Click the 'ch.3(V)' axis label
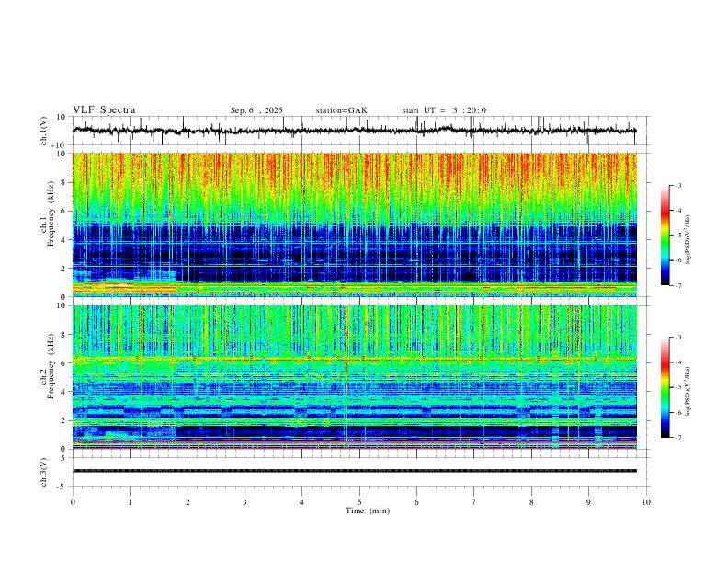The height and width of the screenshot is (563, 728). click(x=44, y=472)
